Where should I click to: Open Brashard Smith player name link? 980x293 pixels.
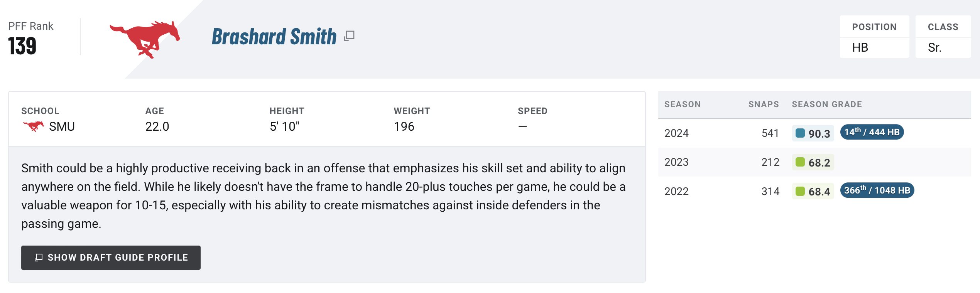click(274, 37)
